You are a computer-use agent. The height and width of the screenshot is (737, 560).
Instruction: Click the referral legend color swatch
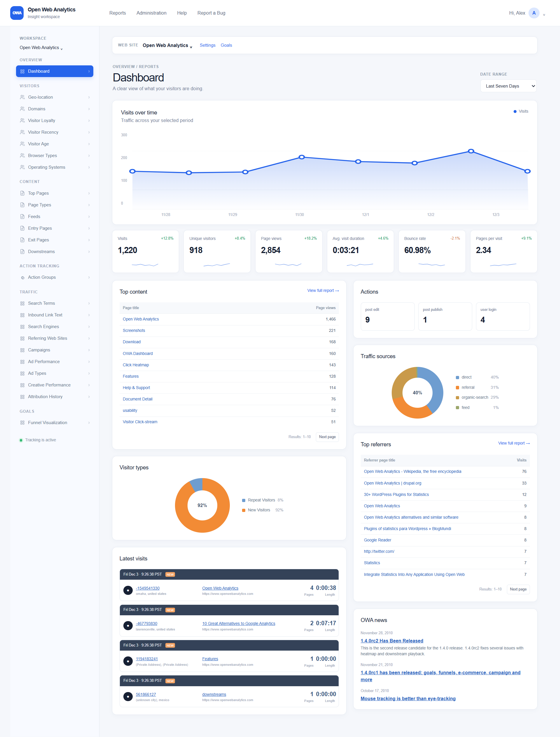pyautogui.click(x=458, y=388)
